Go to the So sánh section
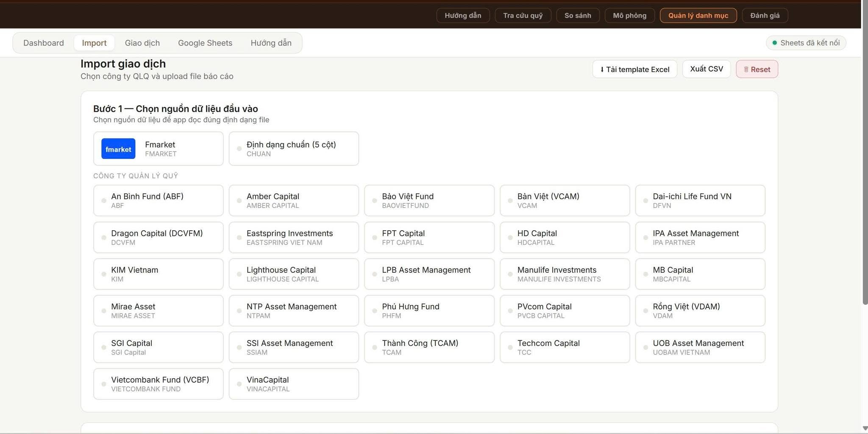Image resolution: width=868 pixels, height=434 pixels. point(578,16)
